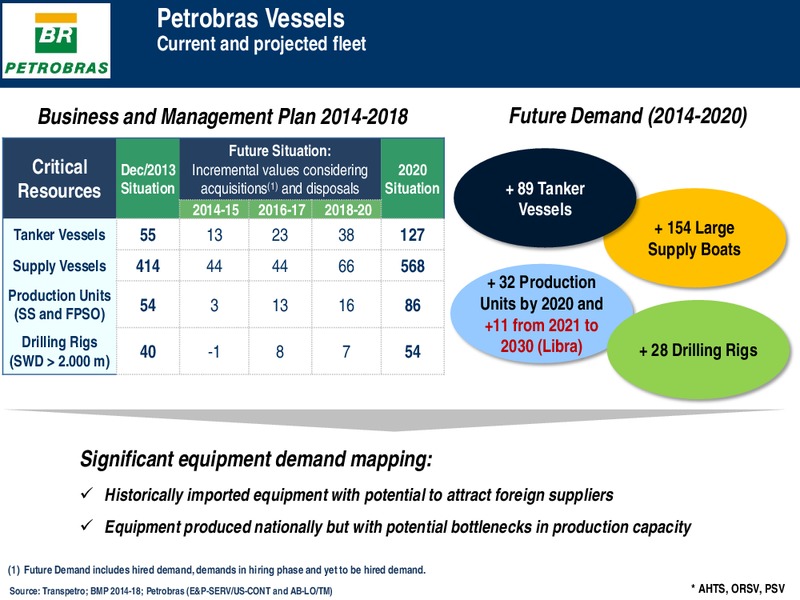Viewport: 800px width, 600px height.
Task: Click the dark '+ 89 Tanker Vessels' bubble
Action: pyautogui.click(x=545, y=198)
